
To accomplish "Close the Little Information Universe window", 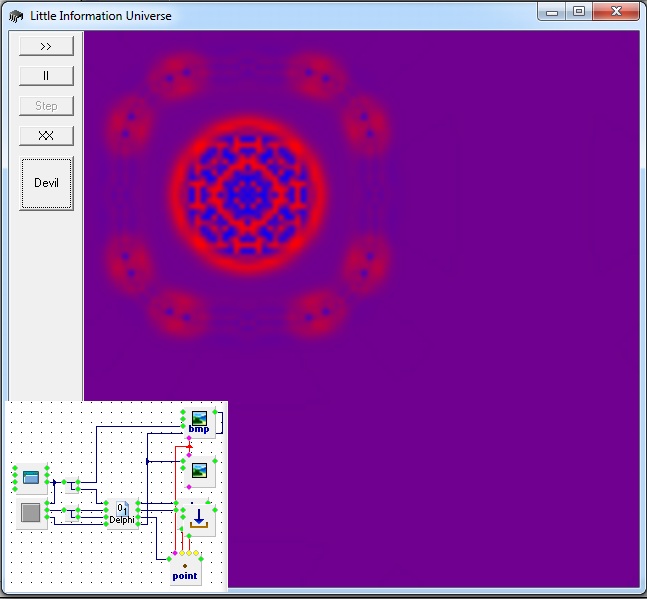I will pyautogui.click(x=615, y=12).
